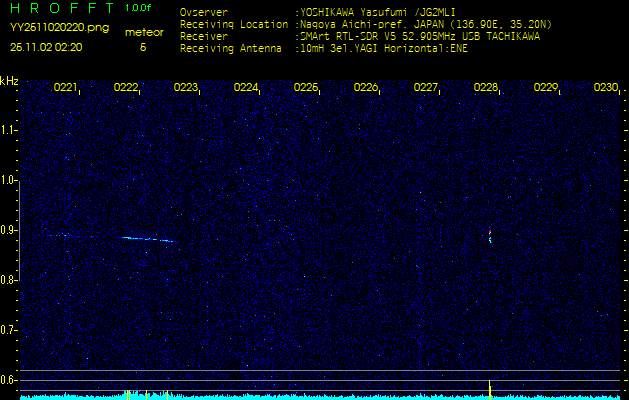Click the tall yellow detection spike below 0228
The height and width of the screenshot is (400, 629).
tap(490, 390)
